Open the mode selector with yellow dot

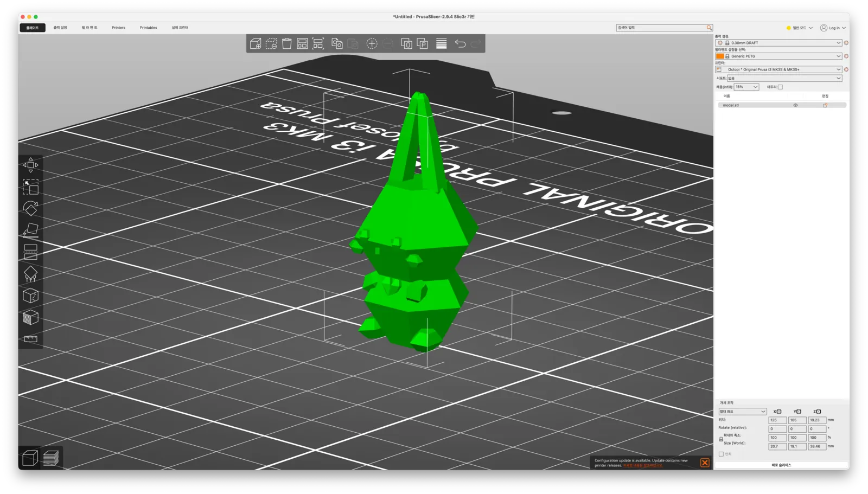click(x=800, y=28)
